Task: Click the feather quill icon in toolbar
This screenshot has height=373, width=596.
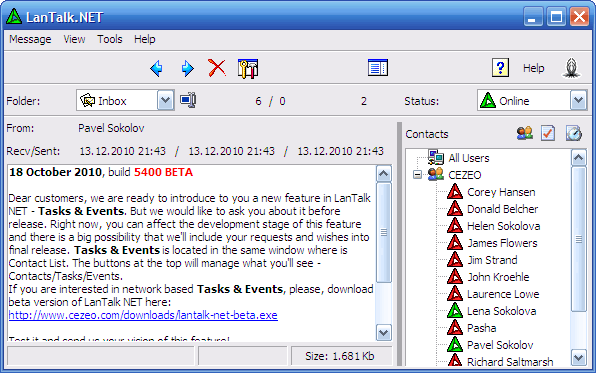Action: pos(571,68)
